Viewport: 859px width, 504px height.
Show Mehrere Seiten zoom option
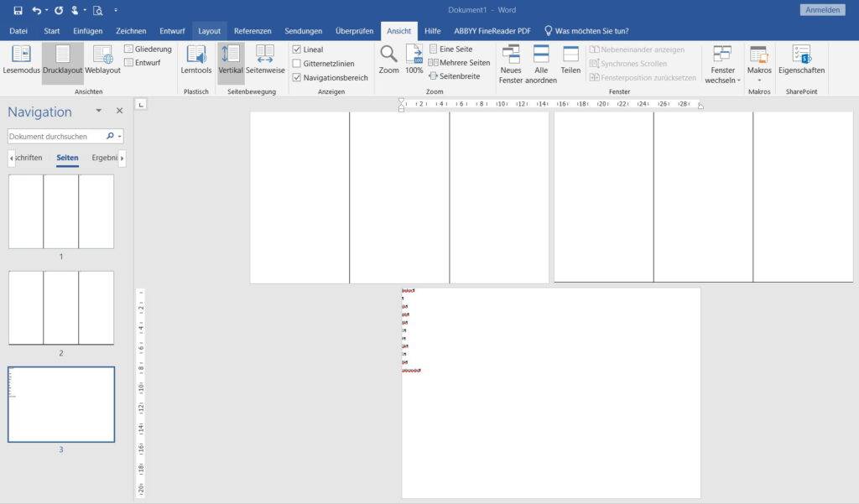[459, 62]
